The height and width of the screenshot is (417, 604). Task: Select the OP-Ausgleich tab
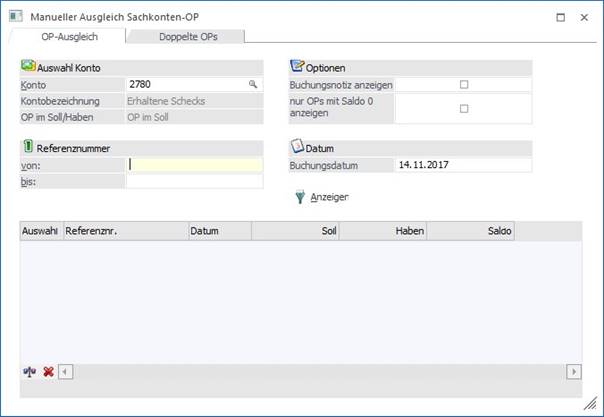click(x=66, y=37)
